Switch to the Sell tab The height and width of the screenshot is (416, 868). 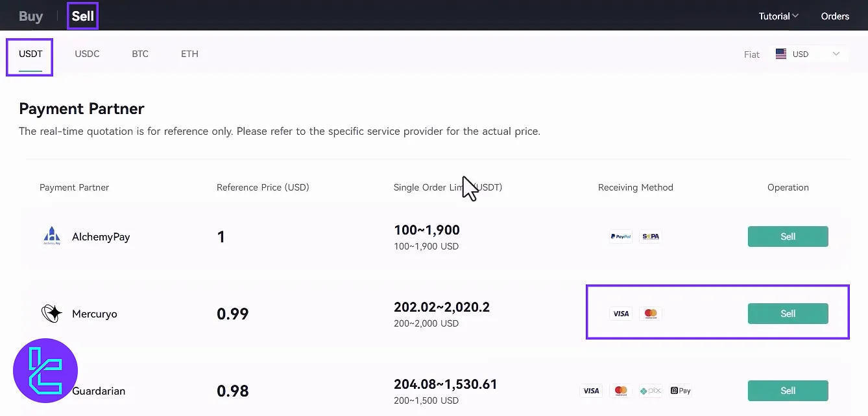point(83,16)
